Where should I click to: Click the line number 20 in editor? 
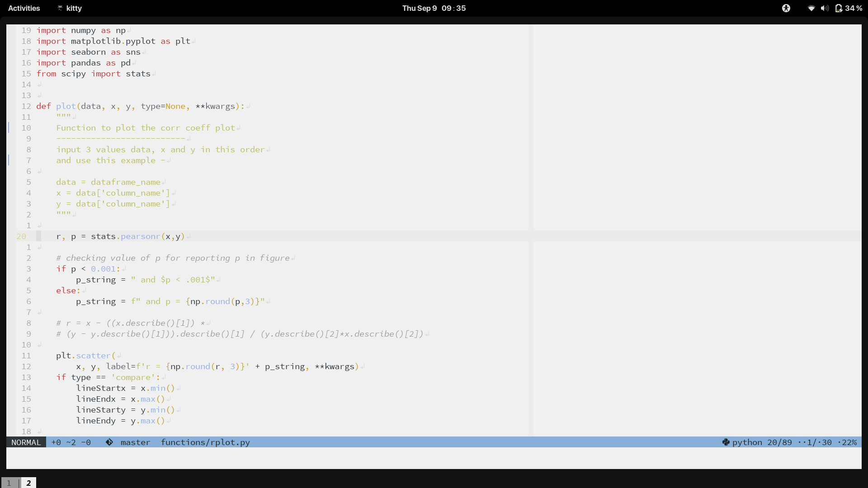[21, 236]
